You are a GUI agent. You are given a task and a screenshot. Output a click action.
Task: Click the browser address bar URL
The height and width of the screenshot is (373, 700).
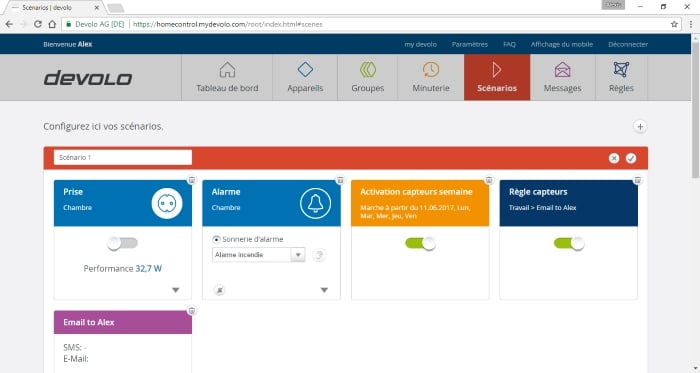pos(228,24)
